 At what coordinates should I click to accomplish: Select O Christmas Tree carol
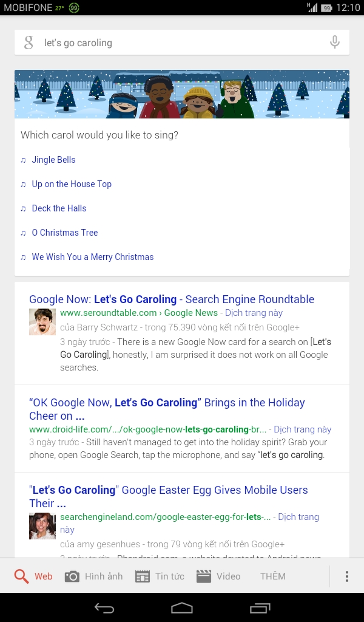(x=64, y=233)
